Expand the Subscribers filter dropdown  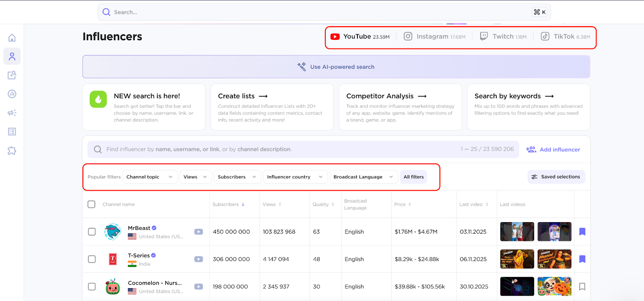(x=237, y=177)
